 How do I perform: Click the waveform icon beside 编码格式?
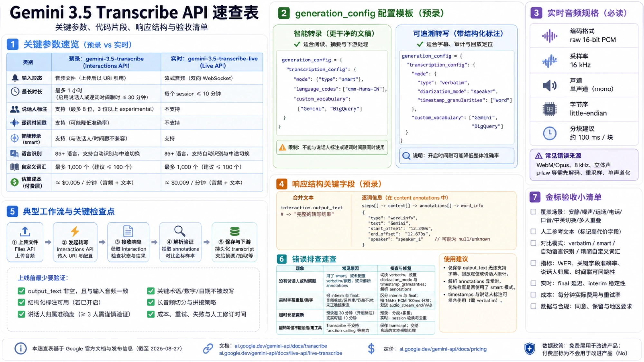(550, 36)
